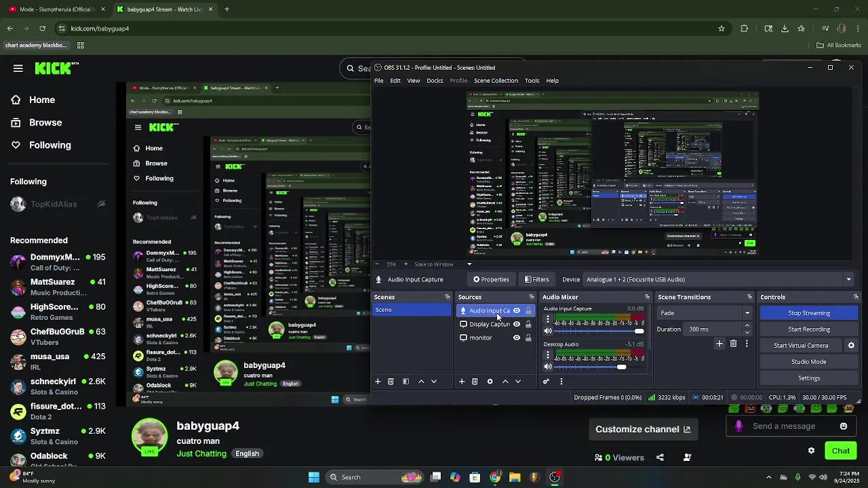Open chat settings gear icon on Kick
Viewport: 868px width, 488px height.
tap(811, 451)
